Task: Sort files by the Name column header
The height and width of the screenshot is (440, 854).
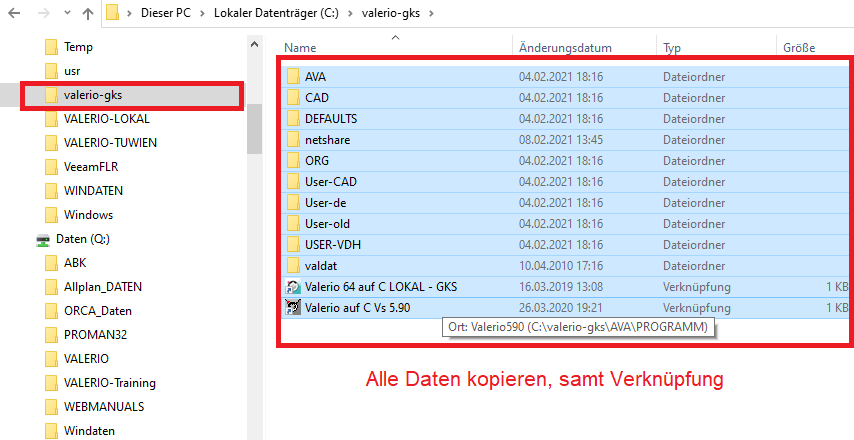Action: pos(300,47)
